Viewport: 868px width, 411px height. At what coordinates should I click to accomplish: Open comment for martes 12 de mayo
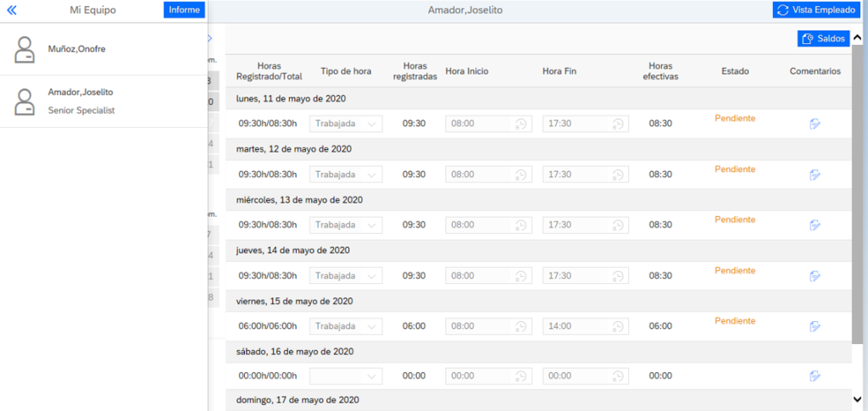pyautogui.click(x=815, y=175)
